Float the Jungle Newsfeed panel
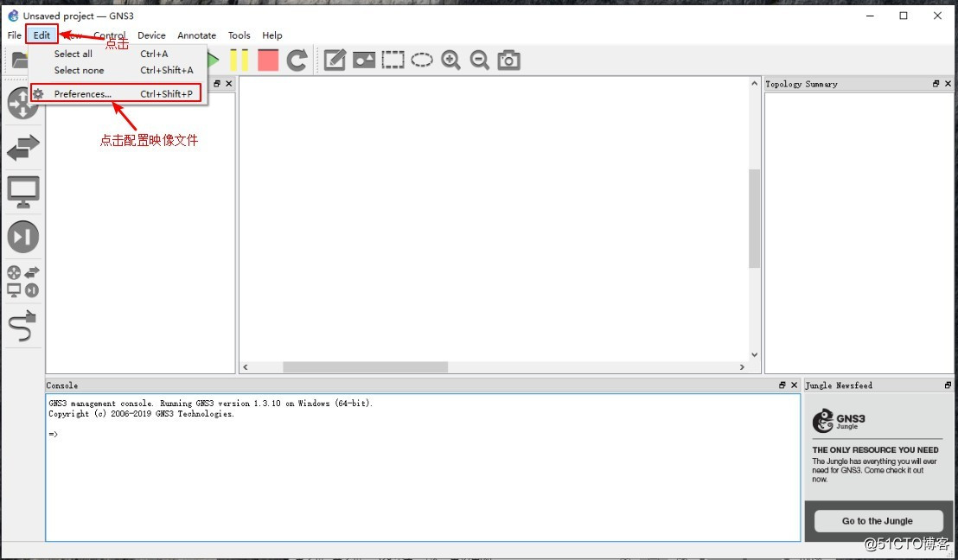 tap(948, 385)
